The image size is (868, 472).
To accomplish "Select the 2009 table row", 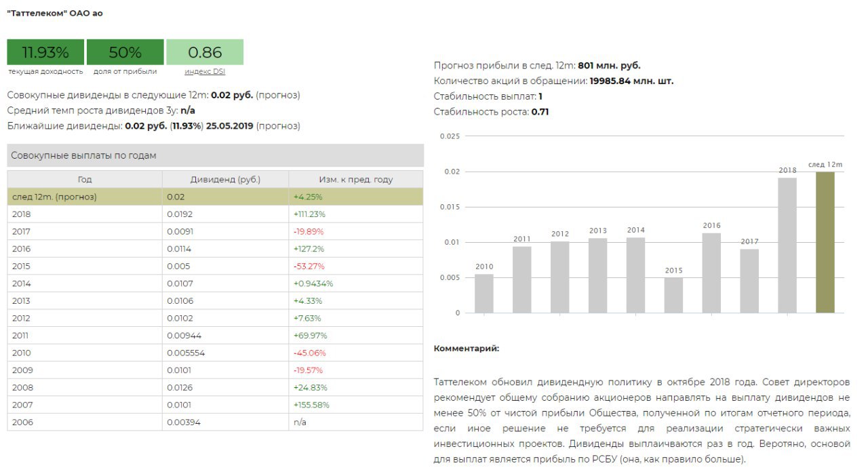I will click(x=215, y=370).
